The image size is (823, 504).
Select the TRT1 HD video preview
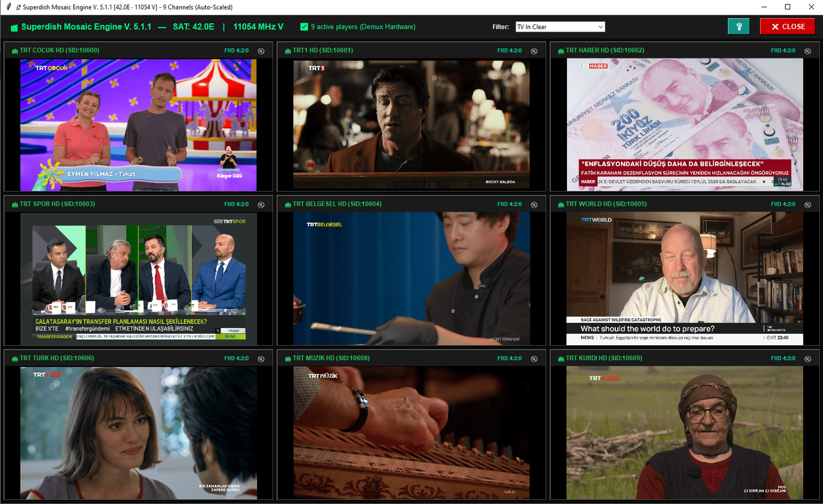click(411, 125)
